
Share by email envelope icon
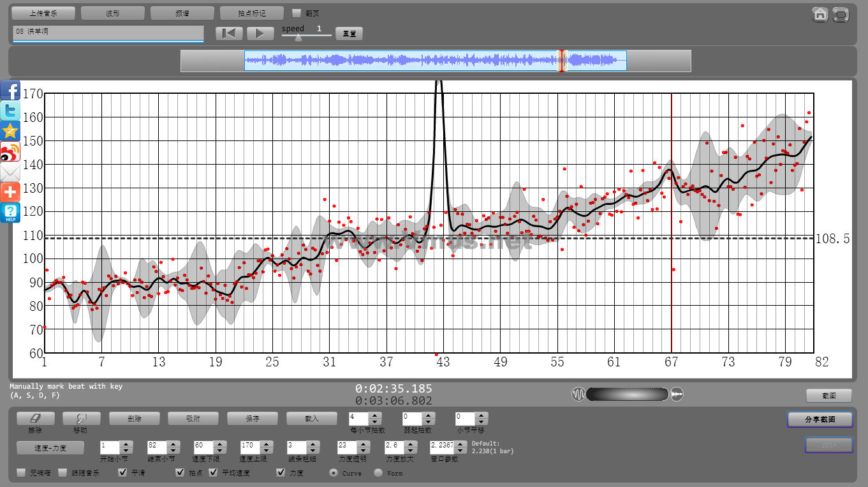pos(10,171)
